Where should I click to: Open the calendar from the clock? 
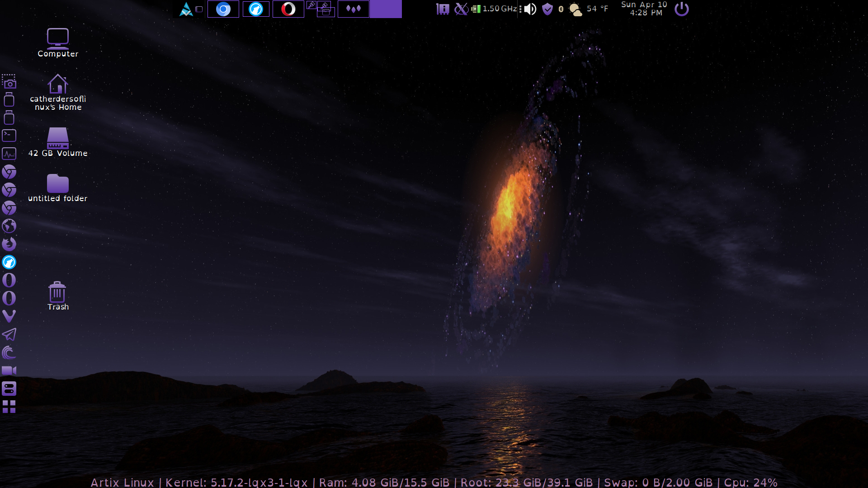pos(644,9)
